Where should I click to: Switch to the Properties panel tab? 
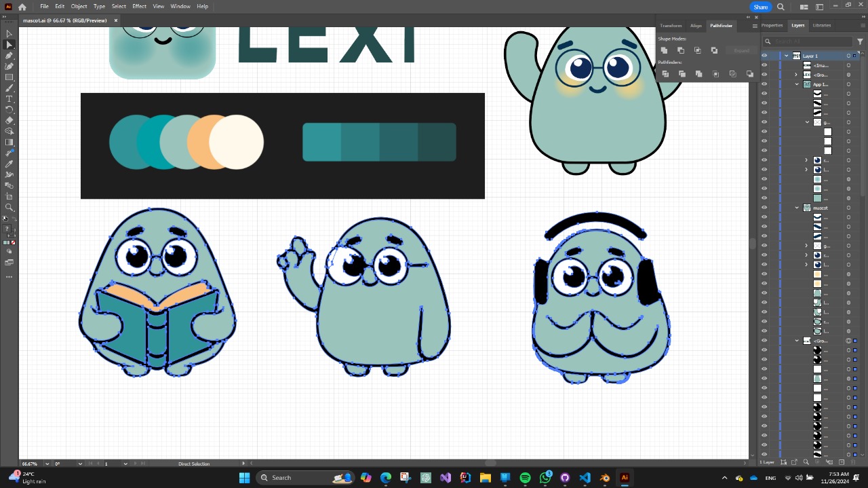(772, 25)
